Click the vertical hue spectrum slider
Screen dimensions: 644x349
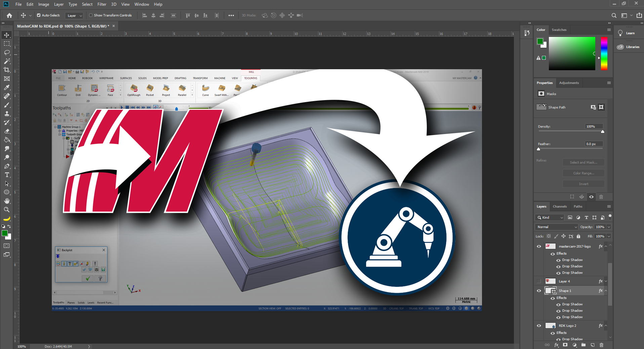pos(604,53)
